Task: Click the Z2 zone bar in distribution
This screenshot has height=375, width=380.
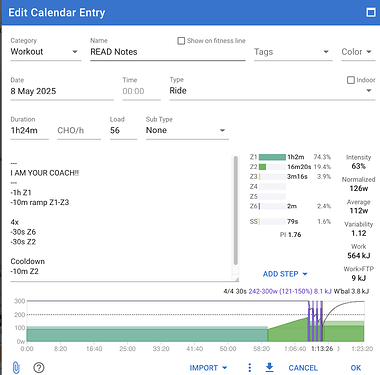Action: click(272, 167)
